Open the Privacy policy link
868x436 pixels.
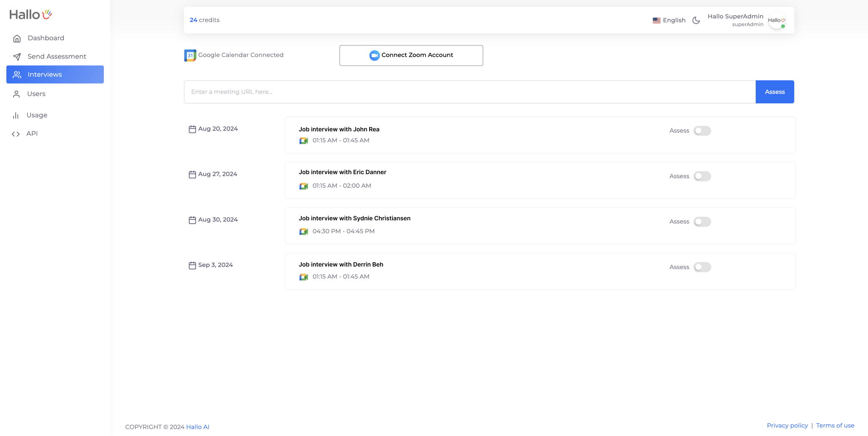coord(787,425)
